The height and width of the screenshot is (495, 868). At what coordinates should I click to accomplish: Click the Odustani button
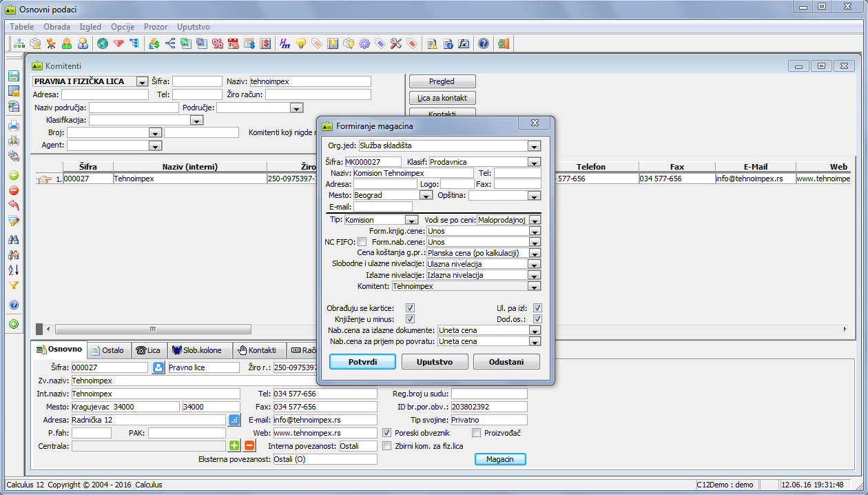[506, 362]
